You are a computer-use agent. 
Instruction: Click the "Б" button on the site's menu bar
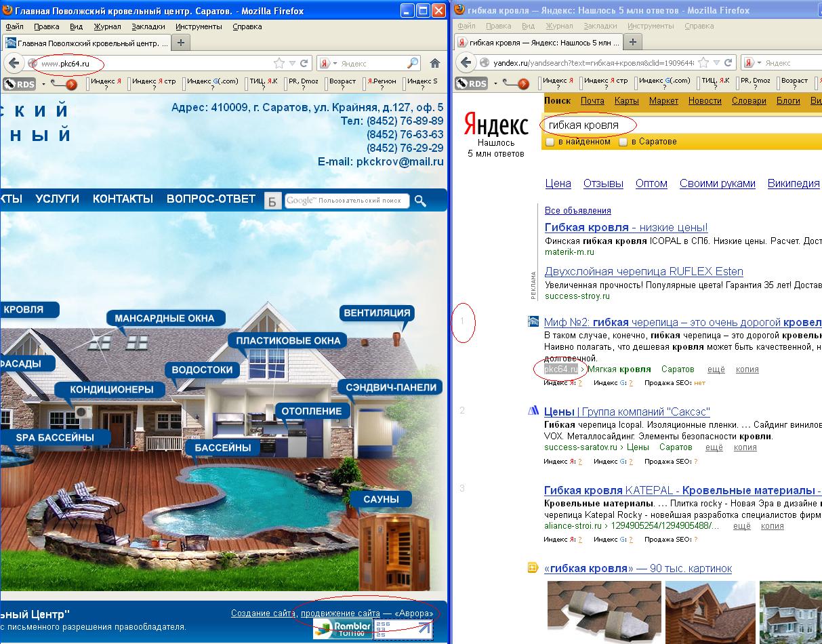tap(272, 201)
